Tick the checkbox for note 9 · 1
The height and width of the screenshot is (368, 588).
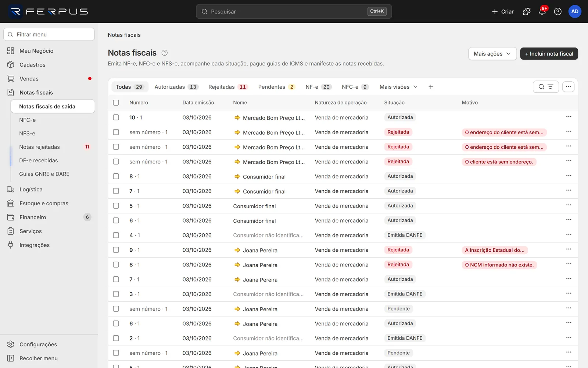[116, 250]
